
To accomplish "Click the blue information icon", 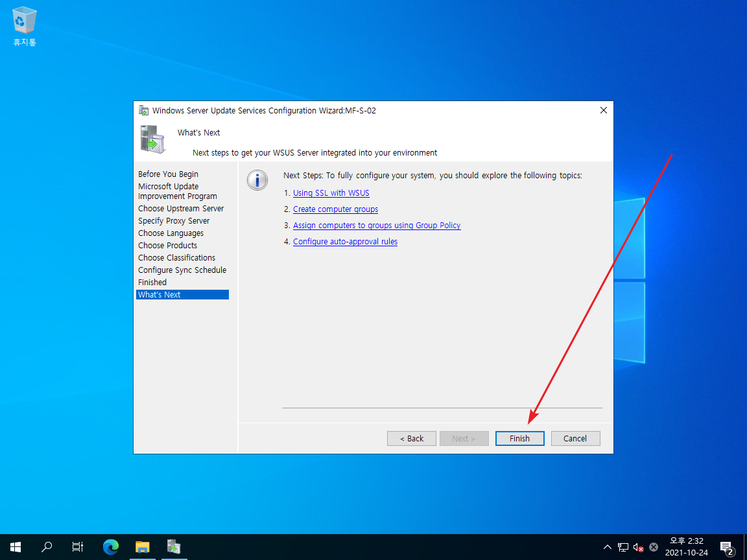I will 257,180.
